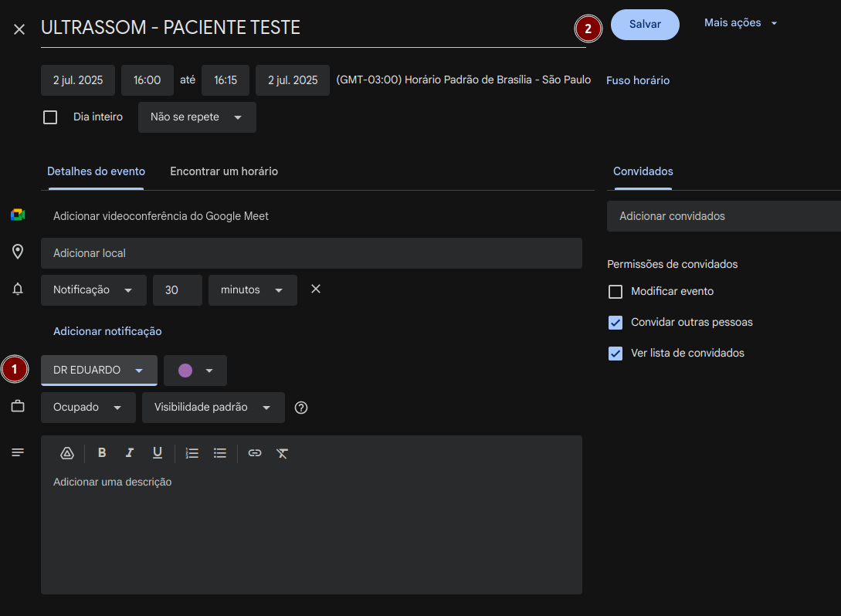This screenshot has height=616, width=841.
Task: Click Adicionar notificação link
Action: tap(107, 331)
